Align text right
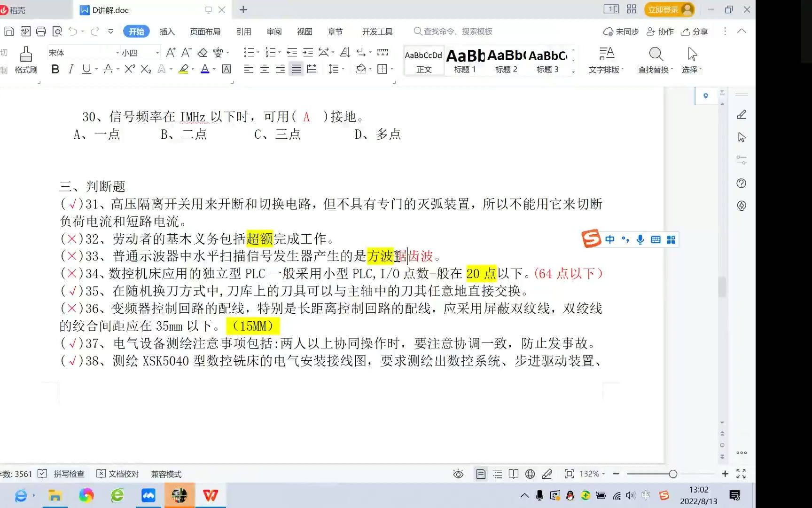Viewport: 812px width, 508px height. click(x=281, y=69)
